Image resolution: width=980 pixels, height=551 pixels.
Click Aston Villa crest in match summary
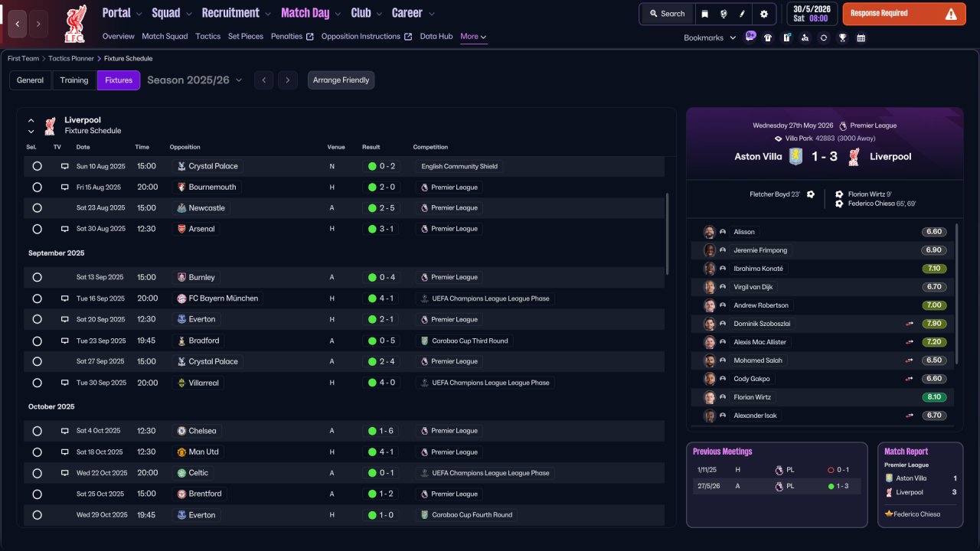coord(796,156)
